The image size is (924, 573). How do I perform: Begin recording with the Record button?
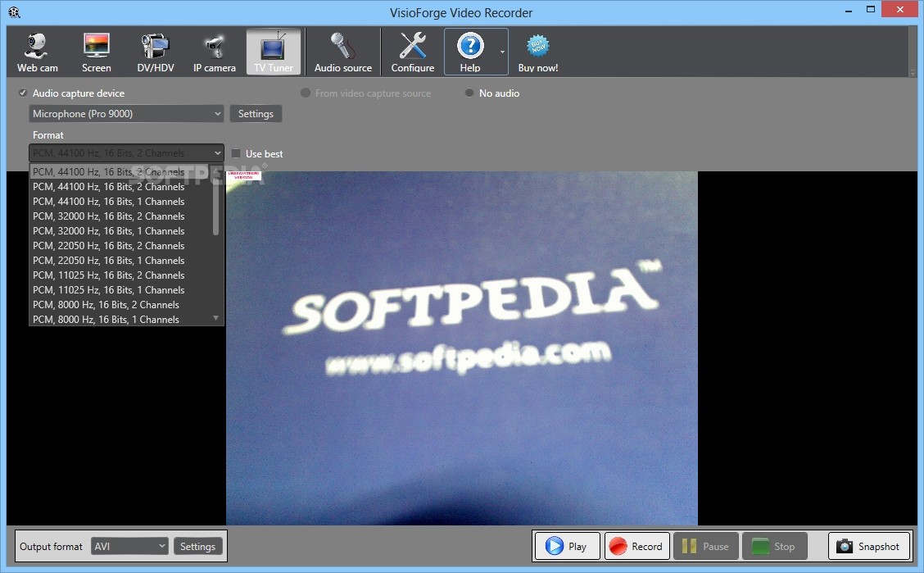[637, 547]
